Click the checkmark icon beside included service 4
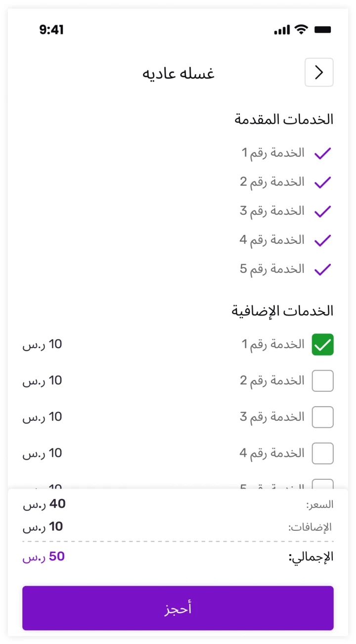356x644 pixels. [322, 240]
